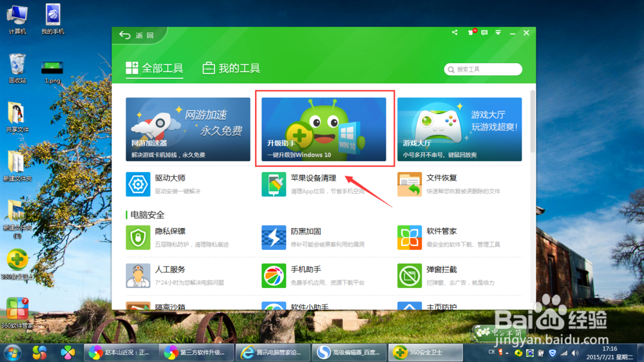Launch 人工服务 doctor icon
The height and width of the screenshot is (362, 644).
(x=138, y=276)
